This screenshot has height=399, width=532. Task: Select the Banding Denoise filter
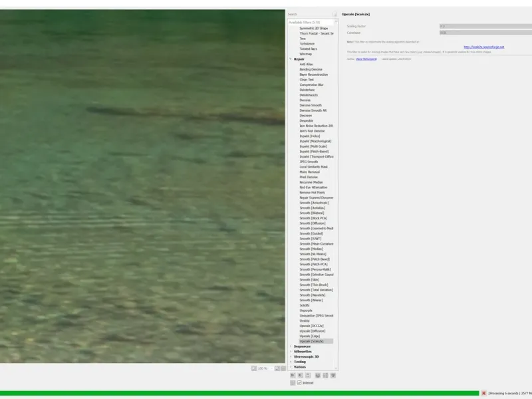[x=311, y=69]
